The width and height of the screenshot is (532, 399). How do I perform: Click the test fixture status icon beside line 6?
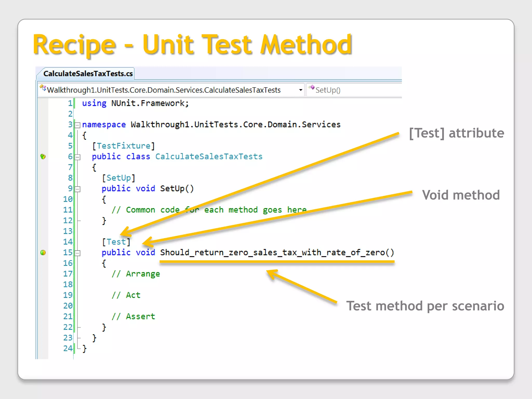43,157
